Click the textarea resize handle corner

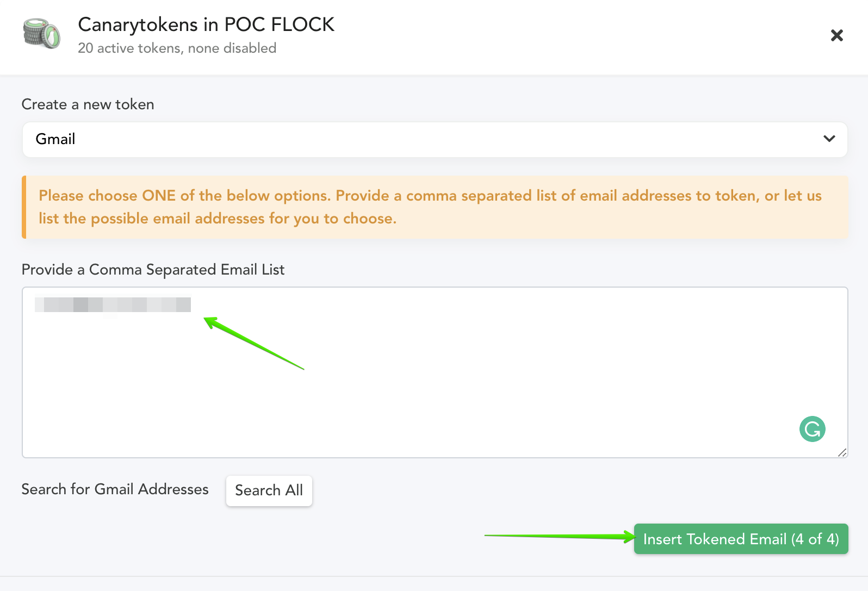tap(842, 452)
